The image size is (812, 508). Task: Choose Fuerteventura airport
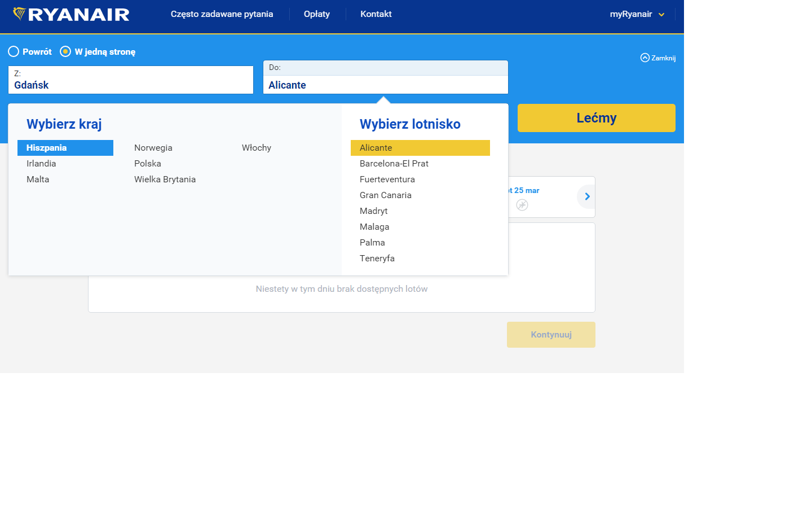[x=387, y=179]
